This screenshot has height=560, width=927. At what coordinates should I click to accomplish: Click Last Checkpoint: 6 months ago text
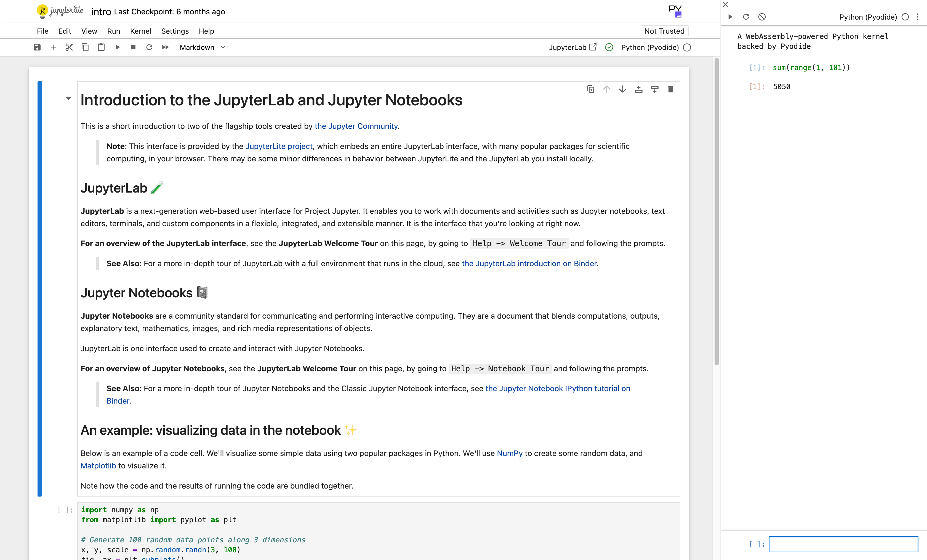pyautogui.click(x=169, y=12)
